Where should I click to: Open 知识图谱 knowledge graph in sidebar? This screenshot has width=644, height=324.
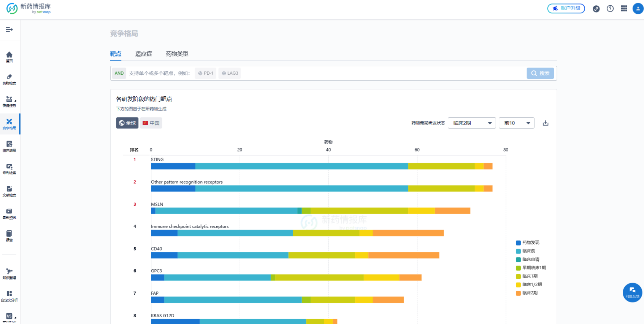(10, 274)
